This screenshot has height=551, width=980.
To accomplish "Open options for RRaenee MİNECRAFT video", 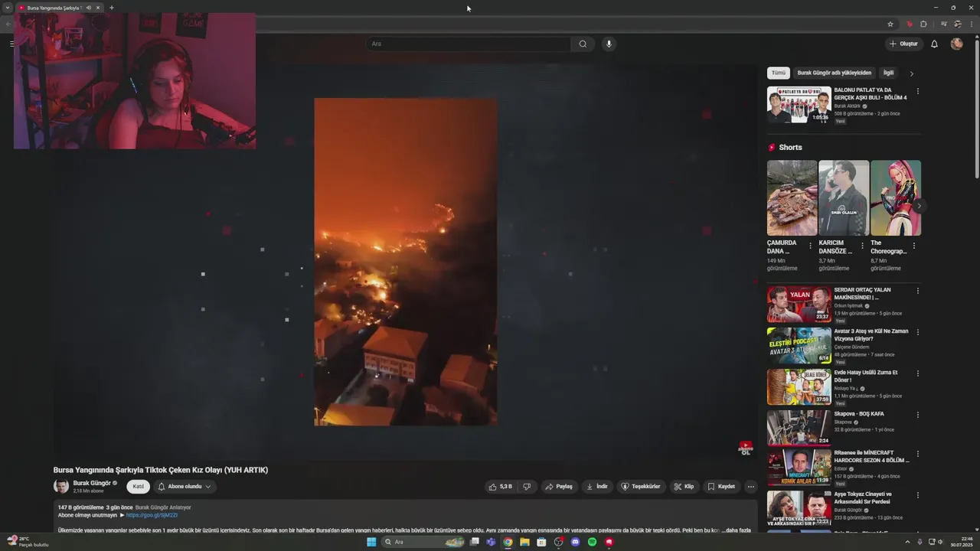I will click(x=917, y=454).
